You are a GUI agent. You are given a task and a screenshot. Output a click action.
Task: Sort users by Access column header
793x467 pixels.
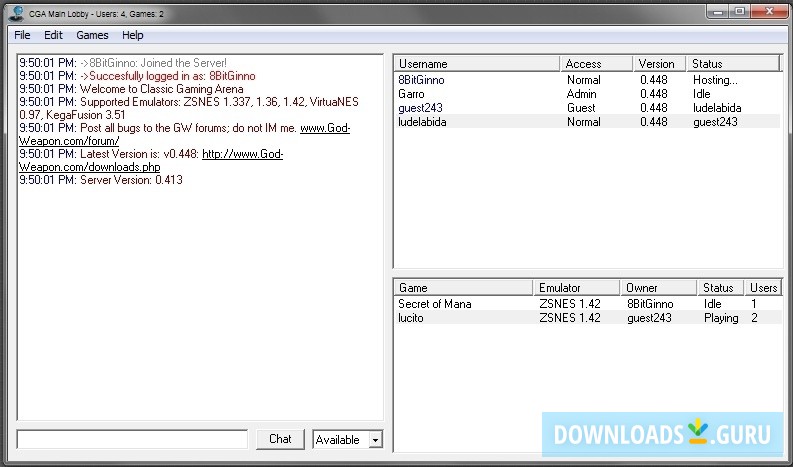(x=597, y=64)
